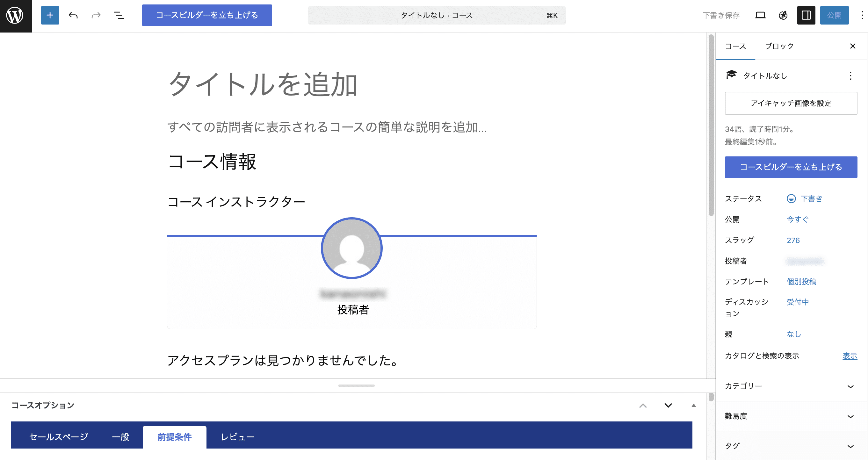Screen dimensions: 868x460
Task: Open the editor options three-dot menu
Action: pos(862,15)
